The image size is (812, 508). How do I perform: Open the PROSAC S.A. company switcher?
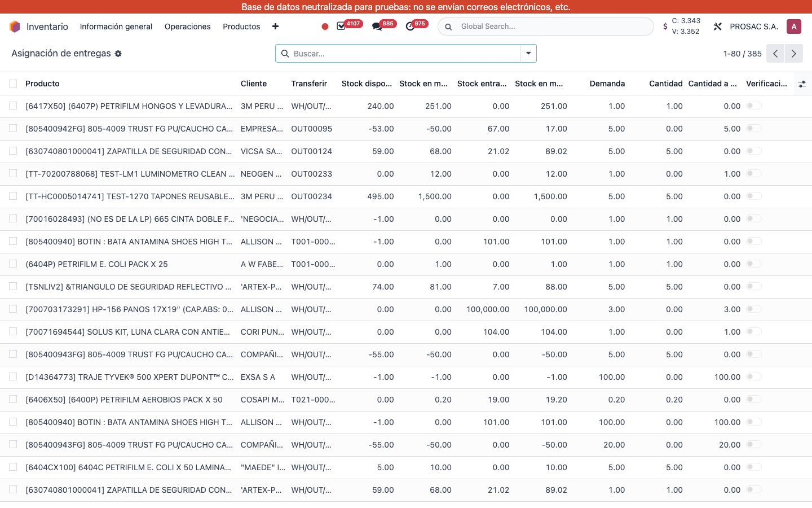(754, 27)
